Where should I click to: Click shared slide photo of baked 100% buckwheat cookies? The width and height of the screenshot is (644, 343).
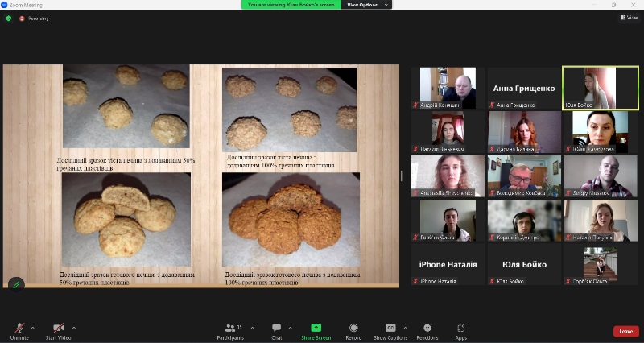[x=291, y=219]
